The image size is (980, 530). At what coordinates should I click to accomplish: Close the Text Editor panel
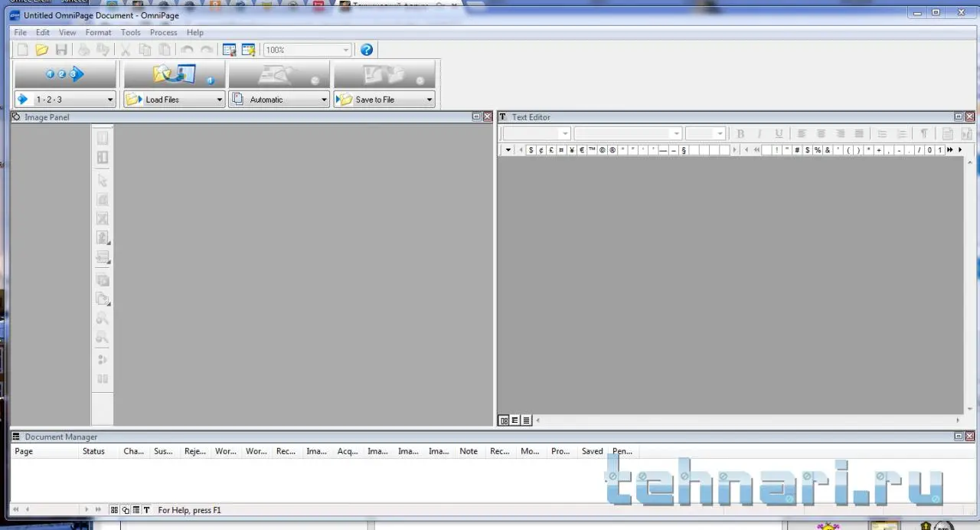[970, 117]
